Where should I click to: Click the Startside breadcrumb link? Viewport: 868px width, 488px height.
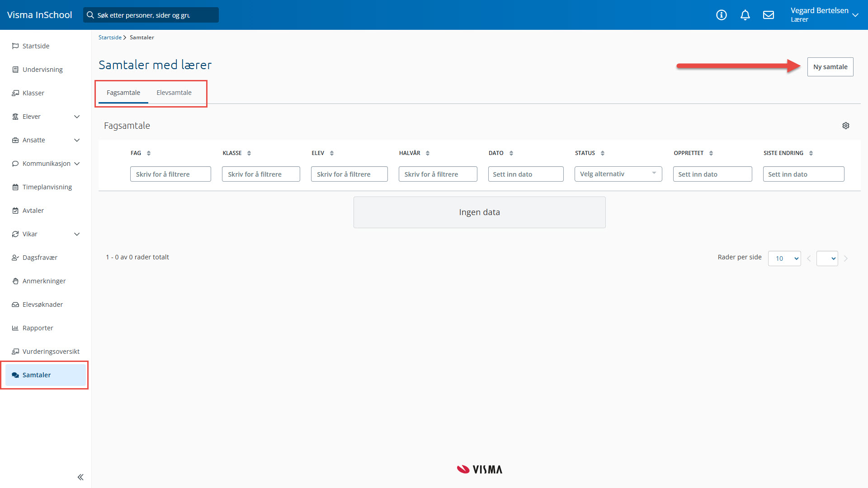[110, 38]
